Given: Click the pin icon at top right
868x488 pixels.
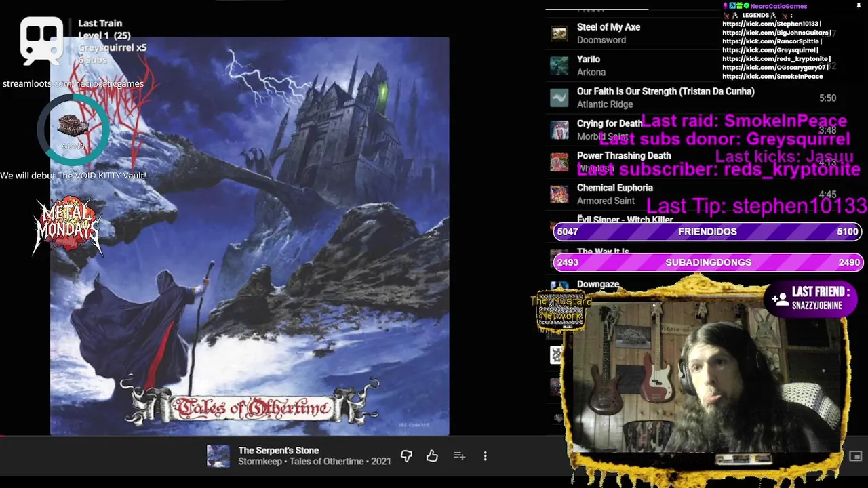Looking at the screenshot, I should [859, 6].
